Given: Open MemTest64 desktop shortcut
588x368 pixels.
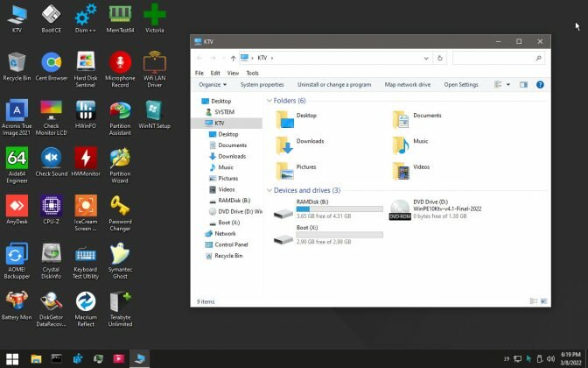Looking at the screenshot, I should (120, 18).
